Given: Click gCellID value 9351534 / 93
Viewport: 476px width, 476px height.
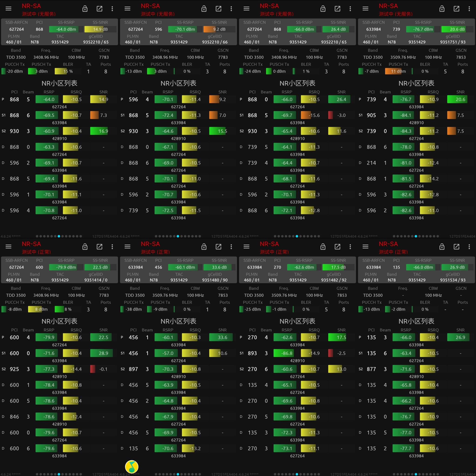Looking at the screenshot, I should (x=453, y=280).
